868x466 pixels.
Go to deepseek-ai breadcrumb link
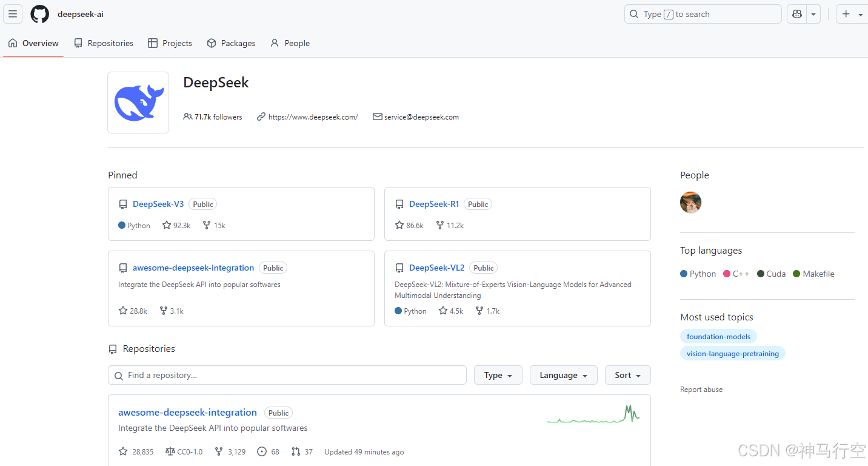(x=81, y=14)
